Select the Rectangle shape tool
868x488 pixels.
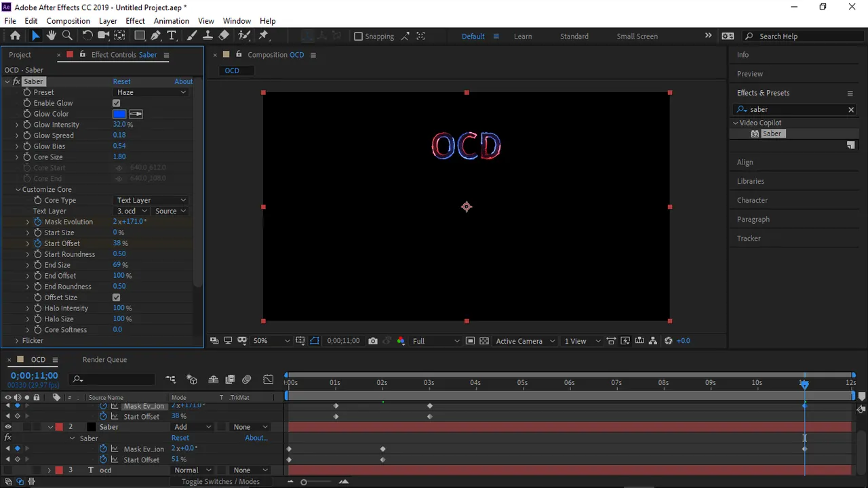pos(139,36)
